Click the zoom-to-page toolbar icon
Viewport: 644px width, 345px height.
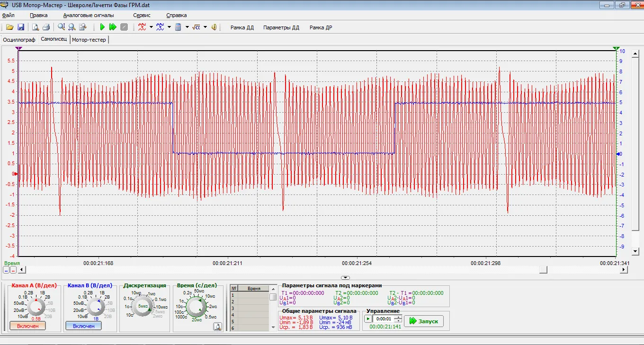(83, 27)
